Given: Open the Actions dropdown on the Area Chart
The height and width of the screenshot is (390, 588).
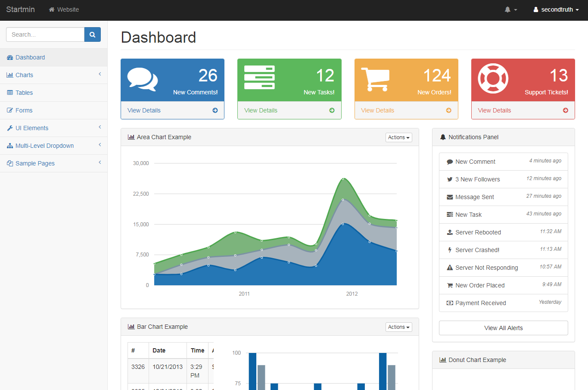Looking at the screenshot, I should point(398,137).
